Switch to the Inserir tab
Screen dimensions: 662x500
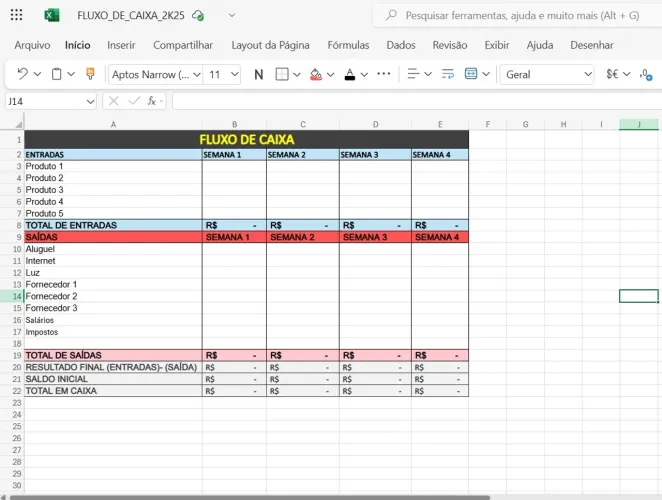coord(121,45)
